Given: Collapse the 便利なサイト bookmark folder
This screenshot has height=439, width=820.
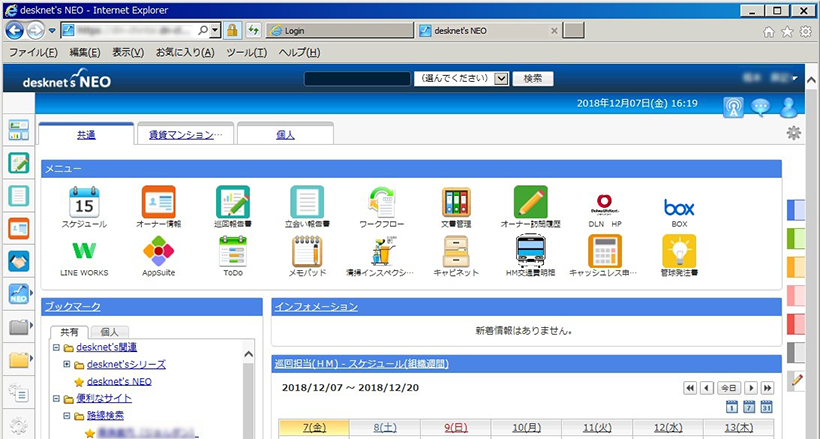Looking at the screenshot, I should (x=56, y=398).
